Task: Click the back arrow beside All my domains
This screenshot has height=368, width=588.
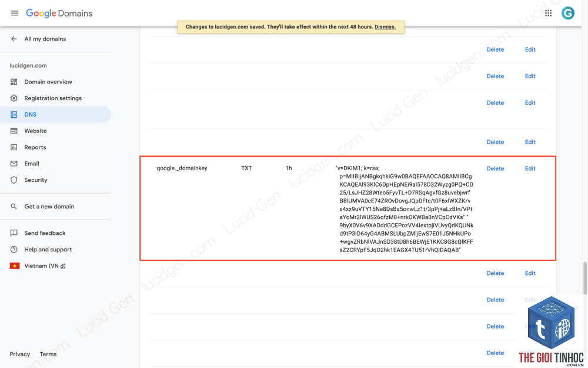Action: point(14,39)
